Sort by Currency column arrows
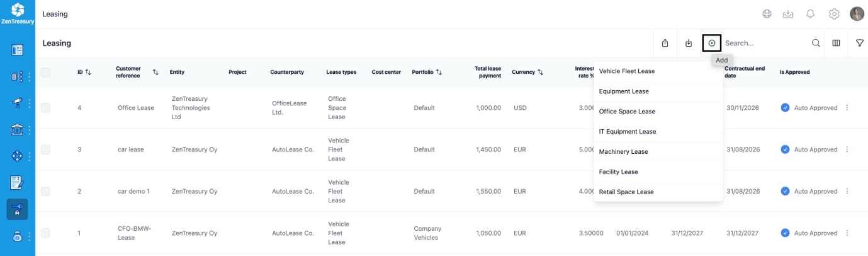 540,73
